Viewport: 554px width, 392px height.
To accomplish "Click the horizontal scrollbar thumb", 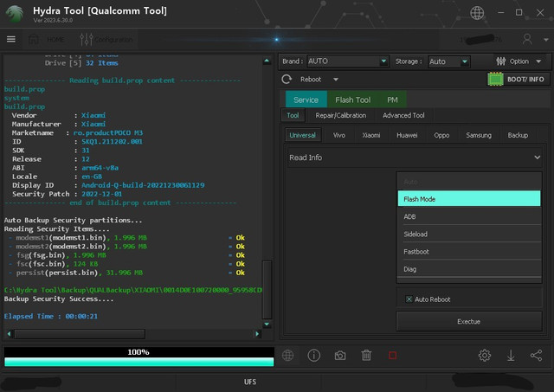I will (x=80, y=334).
